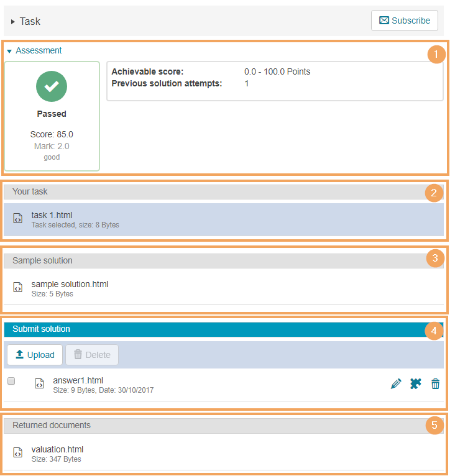Expand the Task section triangle
This screenshot has height=476, width=455.
click(x=13, y=22)
